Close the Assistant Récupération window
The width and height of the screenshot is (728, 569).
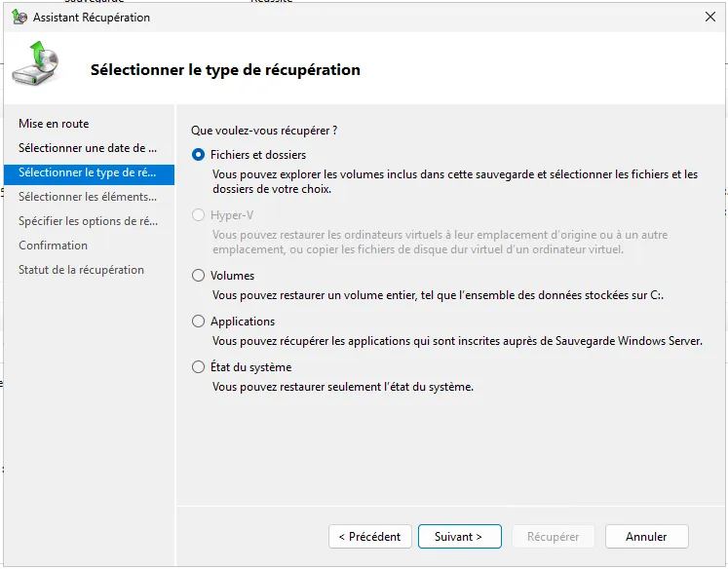[709, 18]
